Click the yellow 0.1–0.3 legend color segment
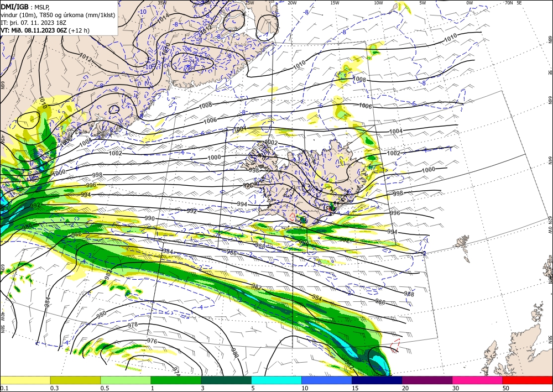Screen dimensions: 553x392 pyautogui.click(x=25, y=380)
